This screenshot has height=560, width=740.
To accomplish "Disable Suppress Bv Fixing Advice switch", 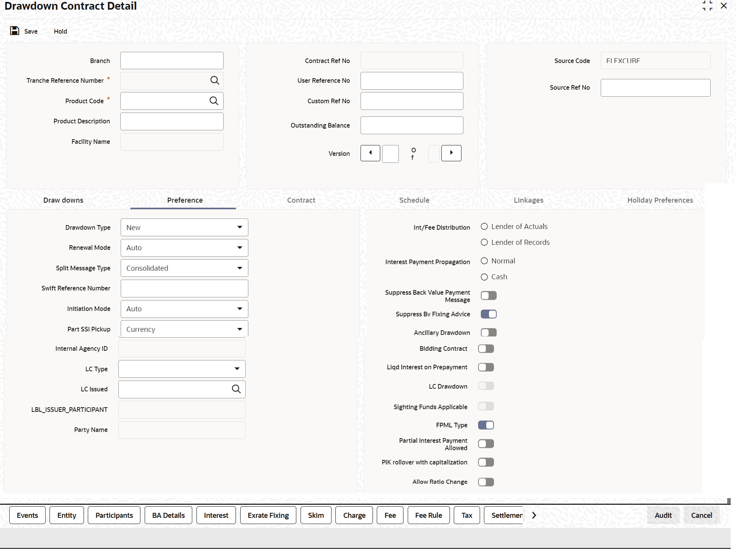I will [x=489, y=314].
